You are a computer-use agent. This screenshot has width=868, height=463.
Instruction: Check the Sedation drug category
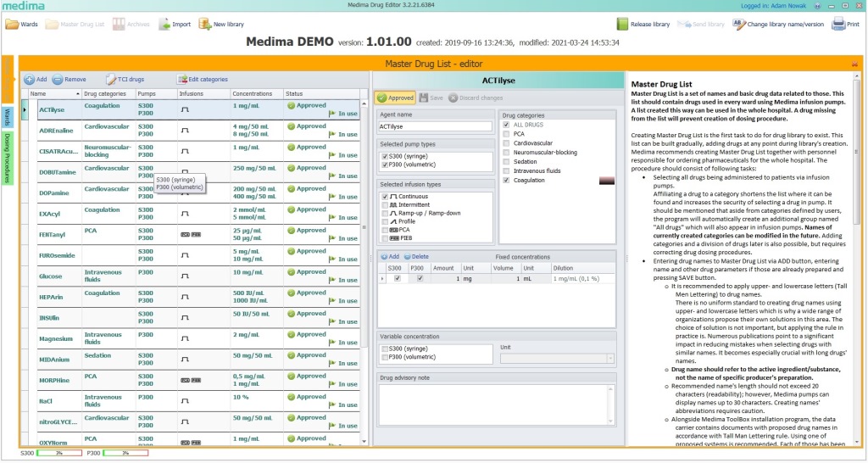(506, 162)
